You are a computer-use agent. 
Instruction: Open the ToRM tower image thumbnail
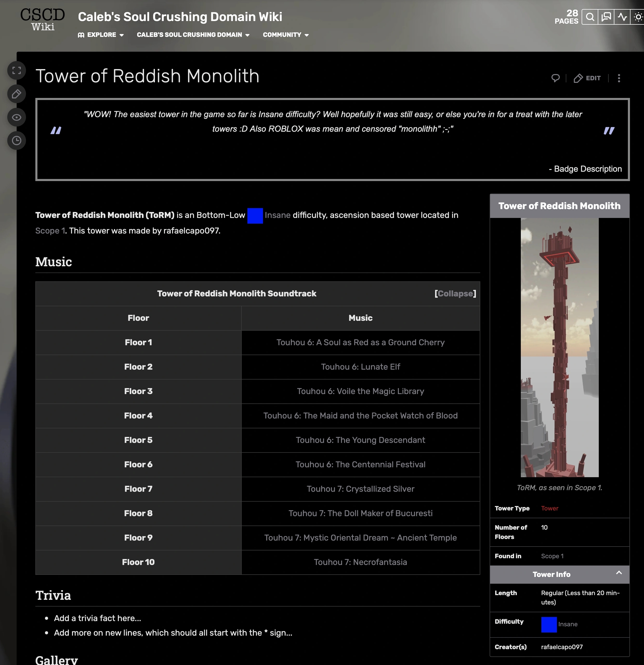560,349
